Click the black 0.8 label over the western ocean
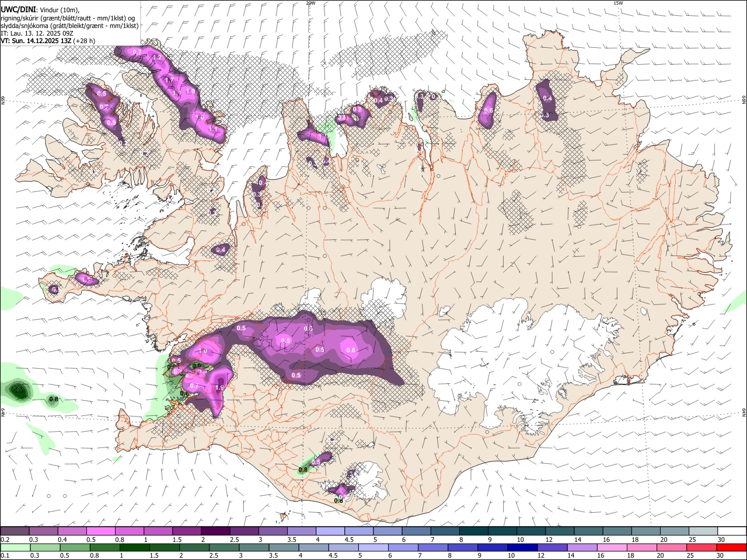The width and height of the screenshot is (747, 560). (x=54, y=400)
